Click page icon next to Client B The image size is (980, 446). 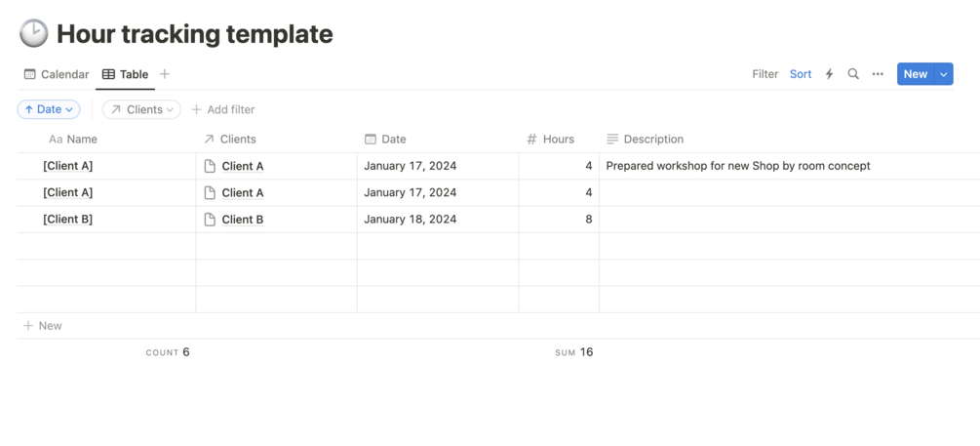point(210,220)
